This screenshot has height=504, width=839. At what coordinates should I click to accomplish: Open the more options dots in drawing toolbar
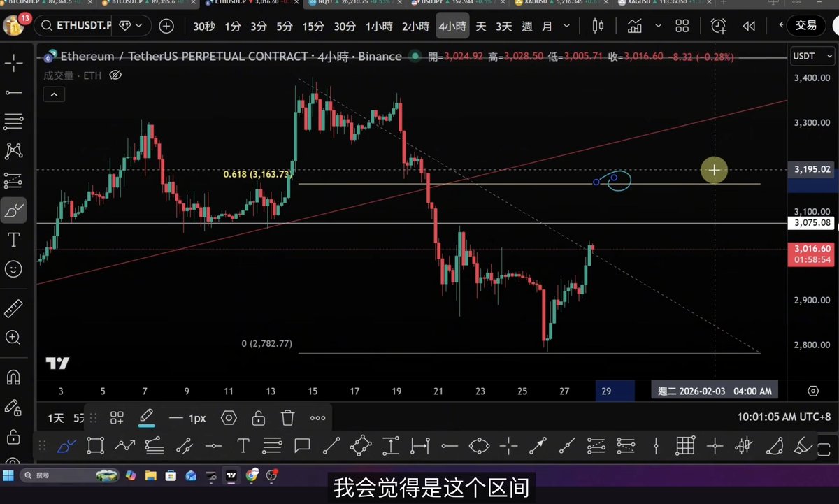pos(317,418)
